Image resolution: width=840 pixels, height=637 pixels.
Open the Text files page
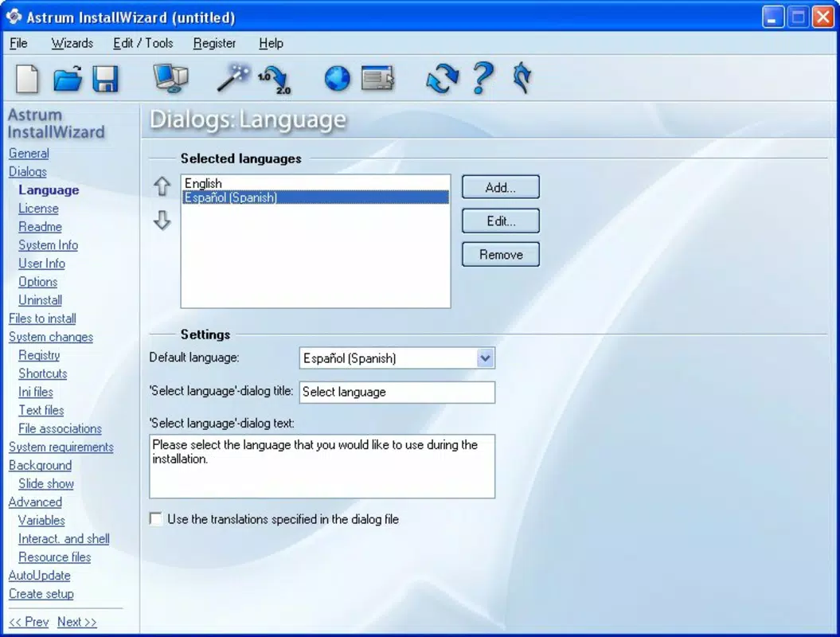click(41, 410)
